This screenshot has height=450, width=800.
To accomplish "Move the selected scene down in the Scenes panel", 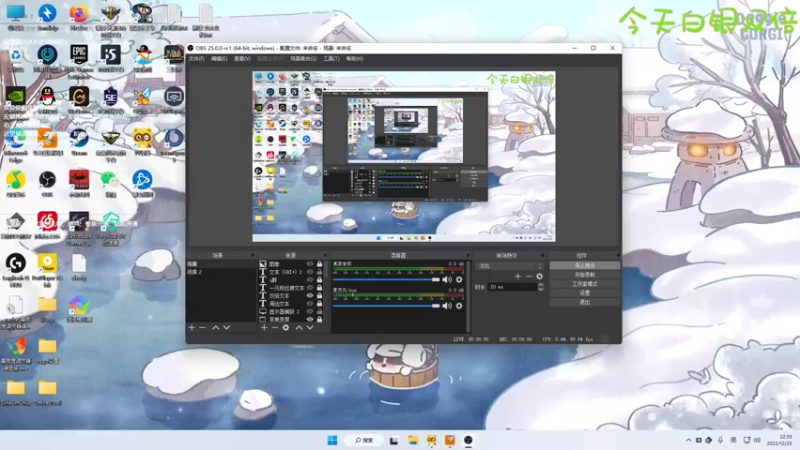I will 227,328.
